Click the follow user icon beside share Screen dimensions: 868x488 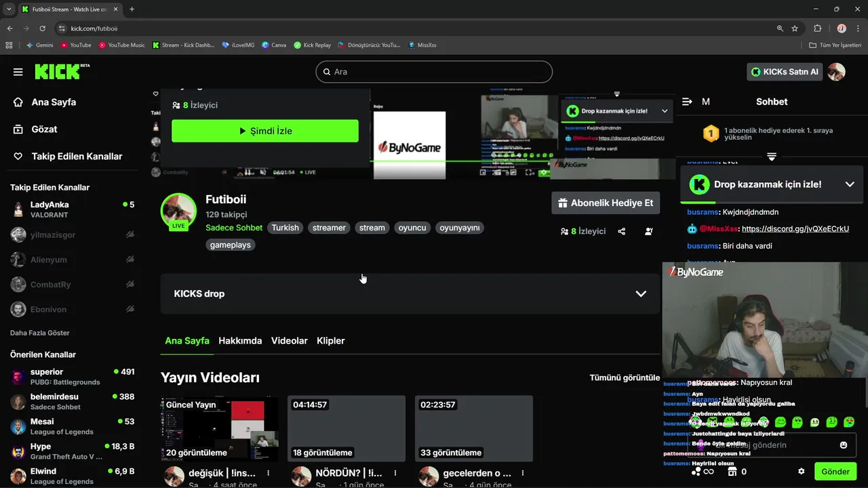(x=649, y=231)
